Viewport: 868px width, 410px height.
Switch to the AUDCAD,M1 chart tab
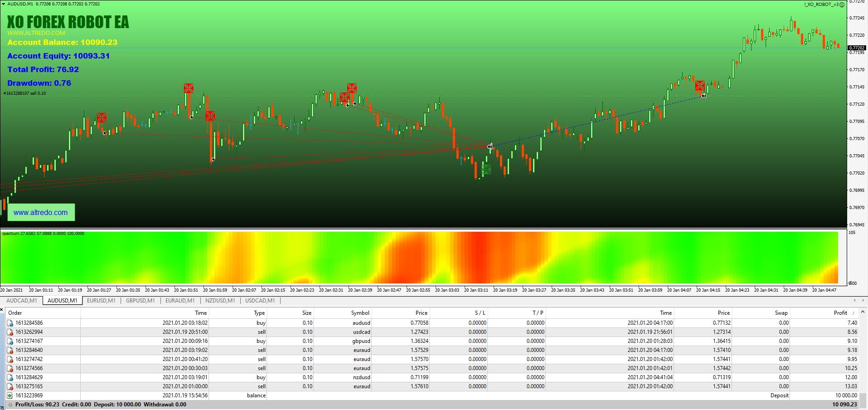click(22, 301)
